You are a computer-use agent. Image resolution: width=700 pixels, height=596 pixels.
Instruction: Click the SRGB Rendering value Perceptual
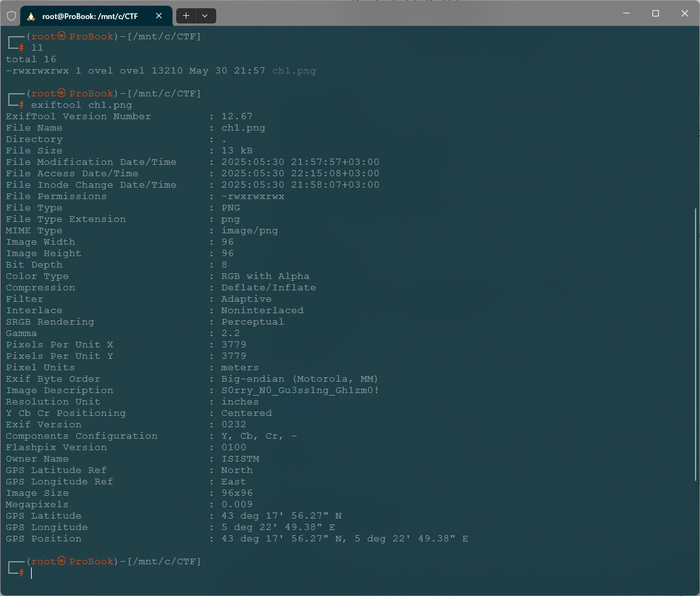[x=253, y=321]
